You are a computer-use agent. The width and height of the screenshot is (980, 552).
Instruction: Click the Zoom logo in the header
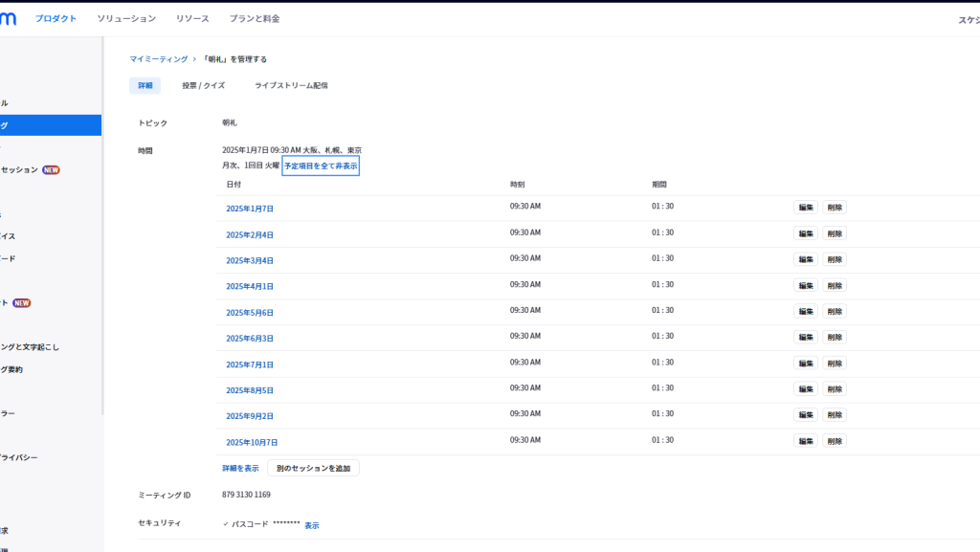[7, 18]
